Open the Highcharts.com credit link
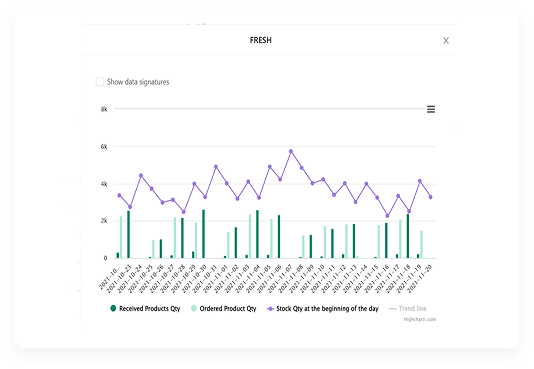Image resolution: width=534 pixels, height=369 pixels. [x=420, y=319]
